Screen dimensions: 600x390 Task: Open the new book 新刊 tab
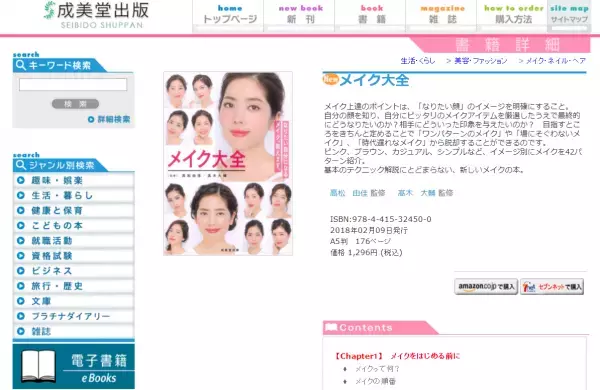pyautogui.click(x=300, y=15)
